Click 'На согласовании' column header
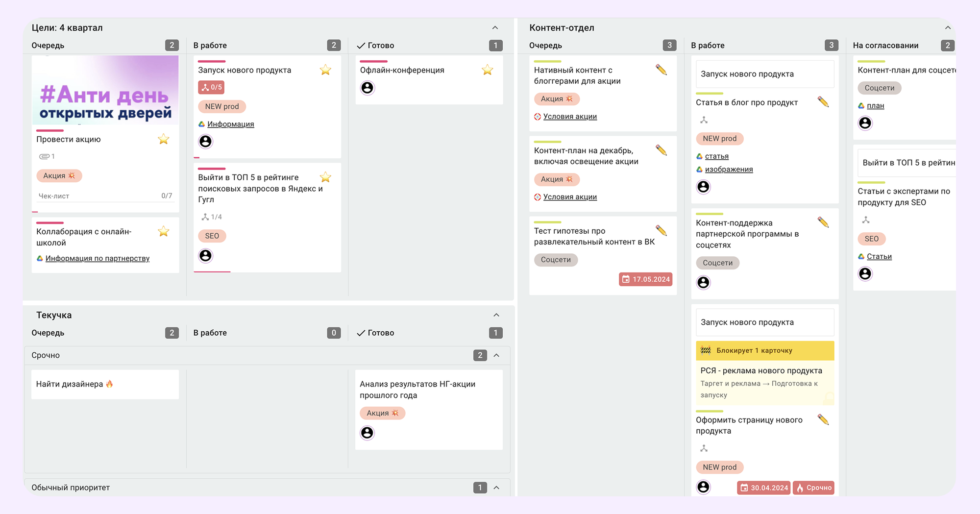The image size is (980, 514). (885, 46)
